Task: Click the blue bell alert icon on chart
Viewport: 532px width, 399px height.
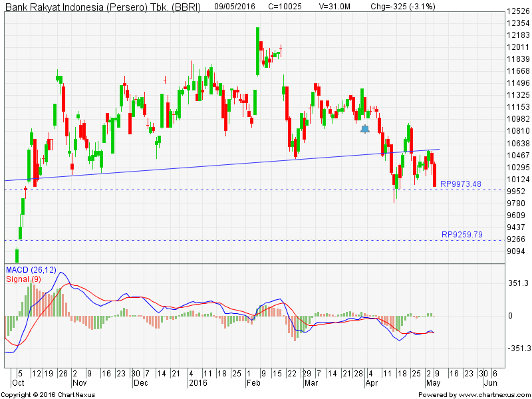Action: point(365,129)
